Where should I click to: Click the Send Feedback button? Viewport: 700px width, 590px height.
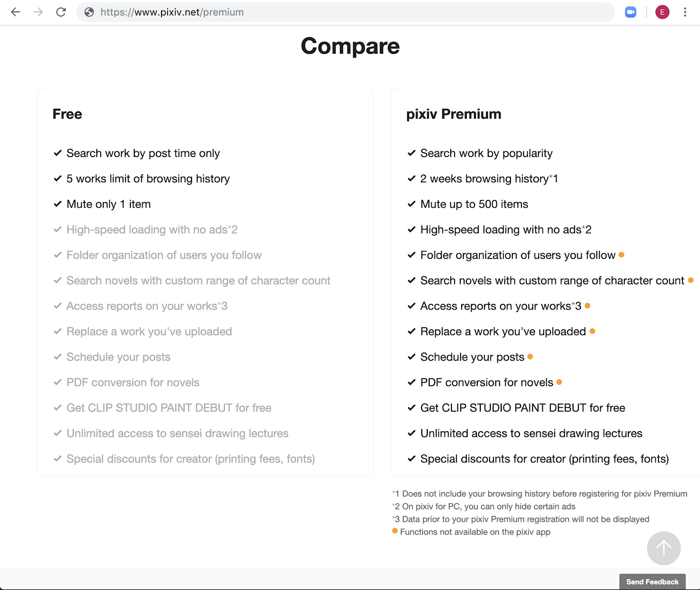pyautogui.click(x=652, y=582)
